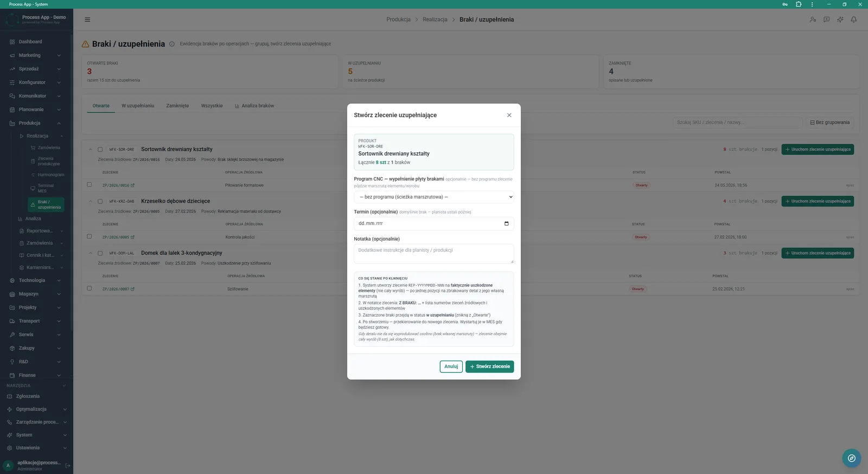This screenshot has width=868, height=474.
Task: Click the Produkcja breadcrumb
Action: (398, 20)
